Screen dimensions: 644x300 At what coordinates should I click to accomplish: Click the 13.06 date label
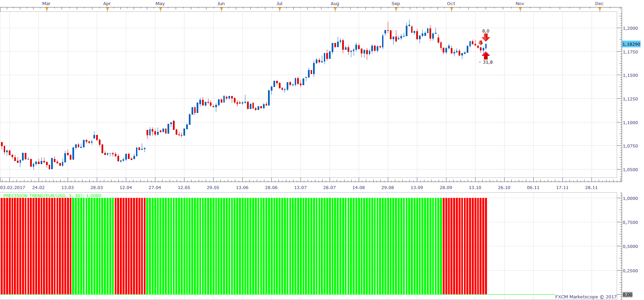pos(242,187)
